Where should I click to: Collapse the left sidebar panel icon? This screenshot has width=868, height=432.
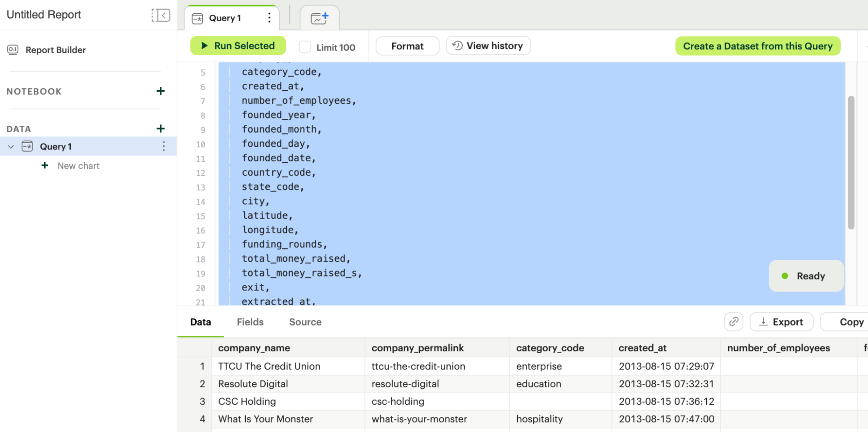[161, 15]
